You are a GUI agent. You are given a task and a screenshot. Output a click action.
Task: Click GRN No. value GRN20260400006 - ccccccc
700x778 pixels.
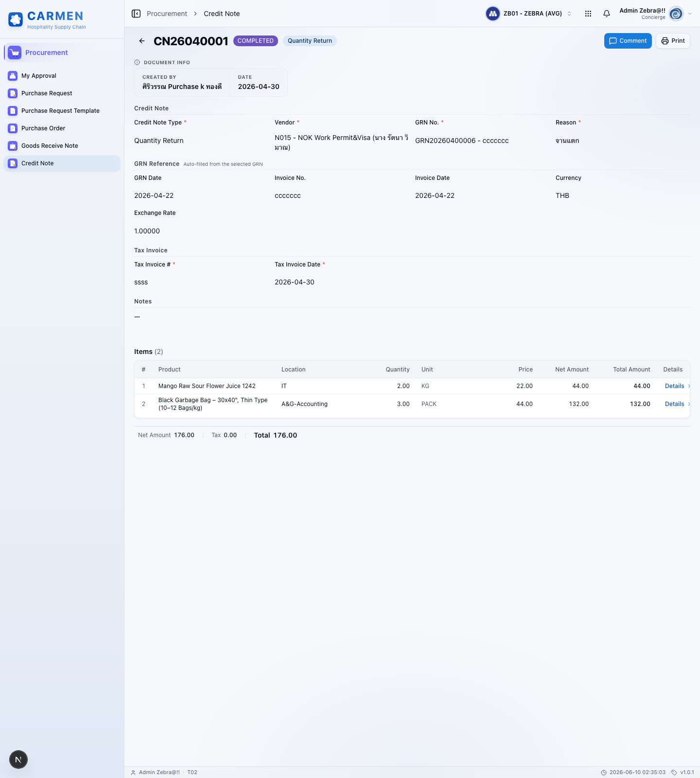click(x=462, y=141)
